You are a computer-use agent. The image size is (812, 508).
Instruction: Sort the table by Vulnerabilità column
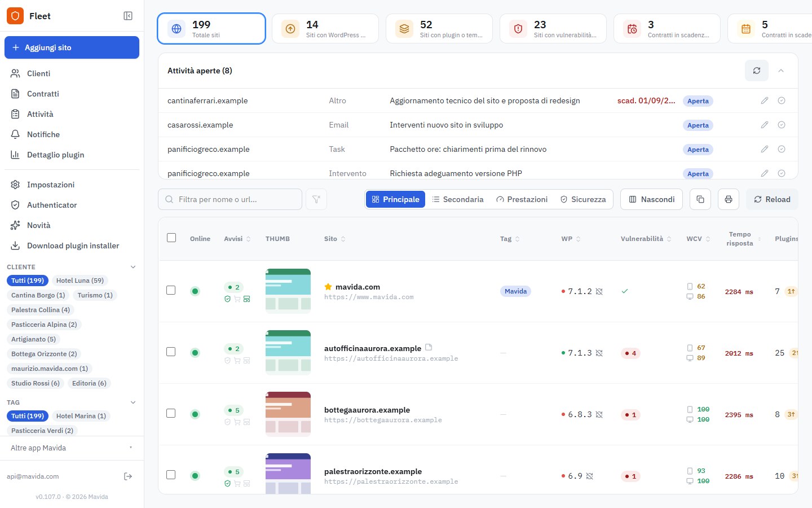(x=646, y=239)
